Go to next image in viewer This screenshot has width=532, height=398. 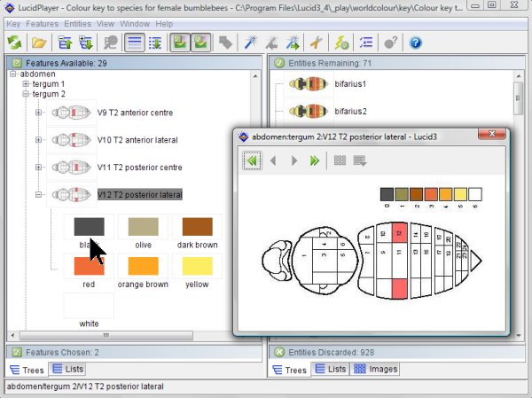(x=293, y=160)
